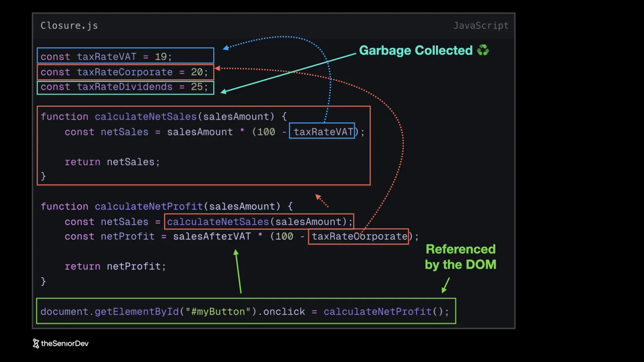Screen dimensions: 644x362
Task: Click the return netProfit; line
Action: click(x=115, y=266)
